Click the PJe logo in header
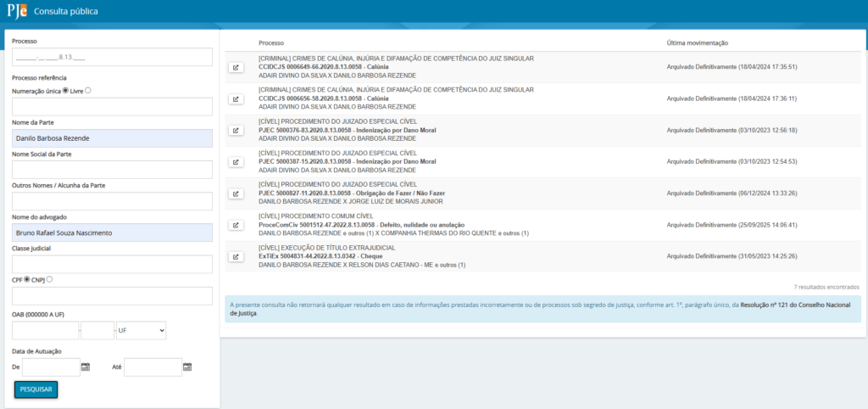 [17, 11]
